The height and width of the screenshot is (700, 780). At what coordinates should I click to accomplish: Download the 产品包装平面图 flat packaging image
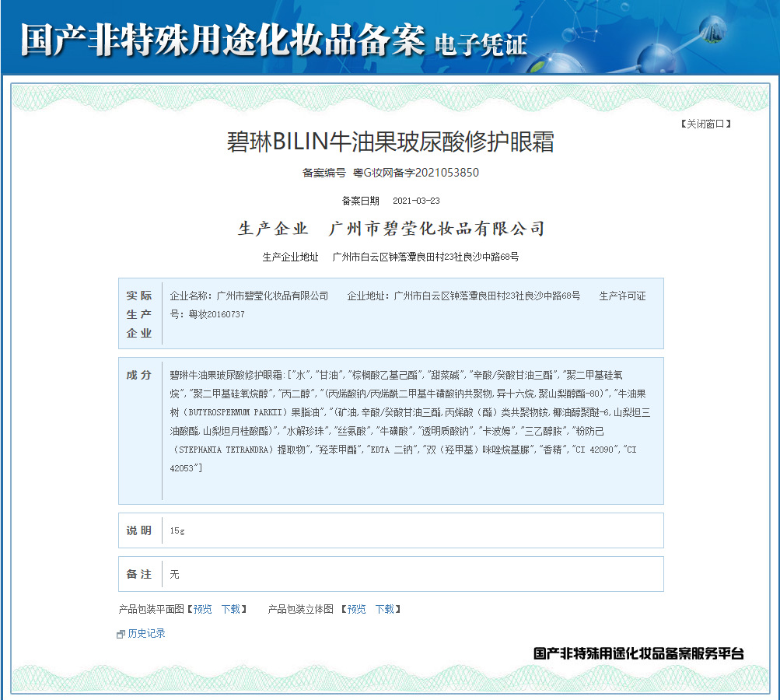tap(230, 609)
